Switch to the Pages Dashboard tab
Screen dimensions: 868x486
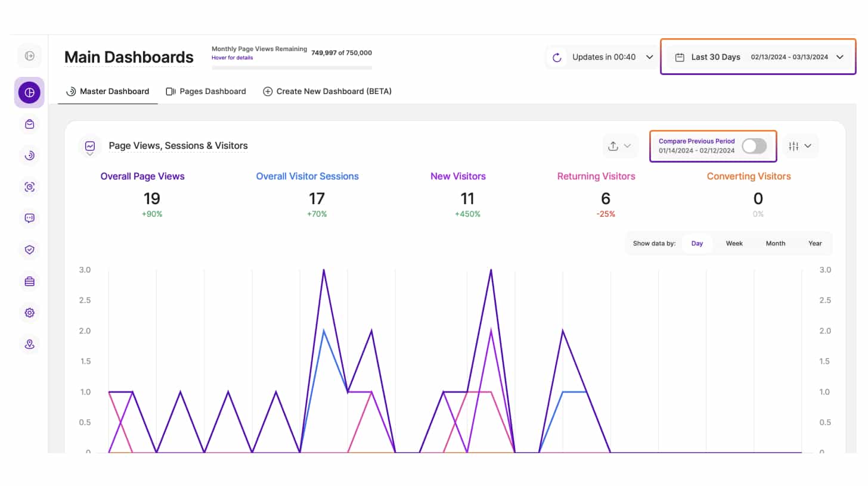pyautogui.click(x=206, y=91)
